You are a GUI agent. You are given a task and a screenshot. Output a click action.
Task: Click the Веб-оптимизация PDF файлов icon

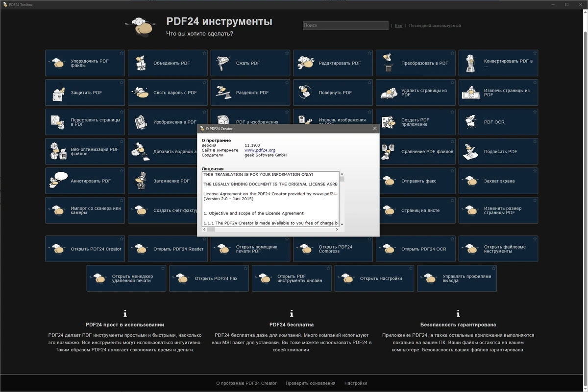pyautogui.click(x=58, y=151)
